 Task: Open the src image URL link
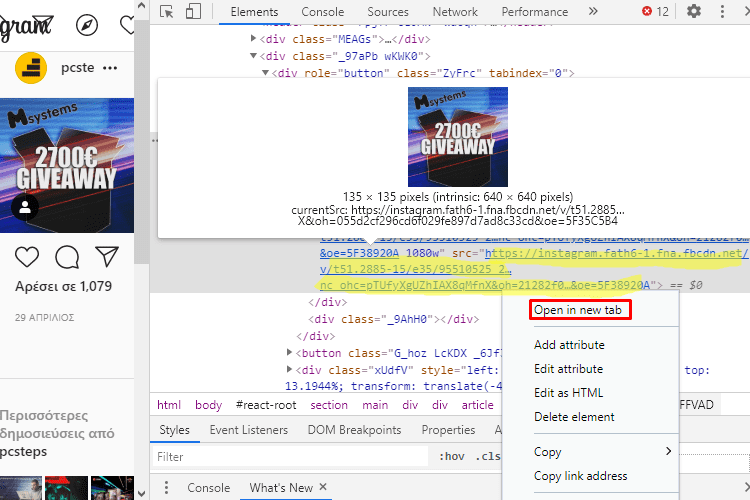(532, 269)
